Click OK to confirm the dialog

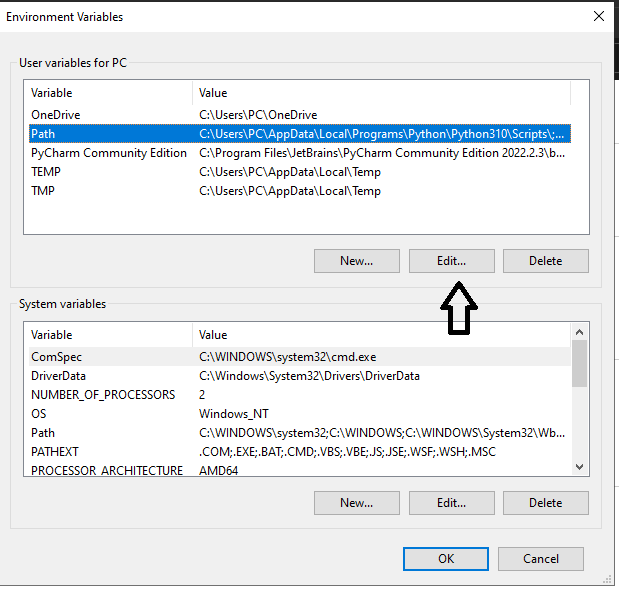pos(446,559)
